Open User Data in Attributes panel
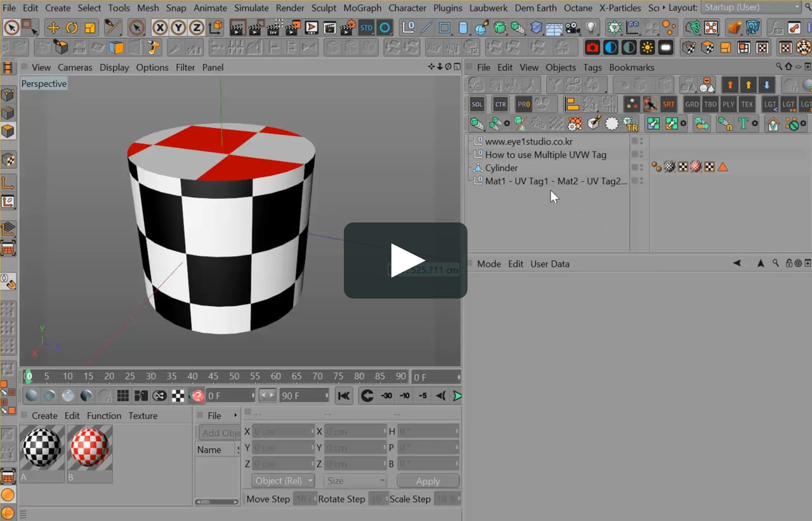 (x=550, y=264)
